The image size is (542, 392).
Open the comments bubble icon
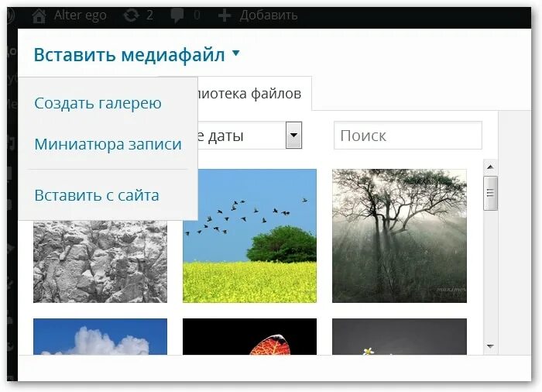(177, 15)
